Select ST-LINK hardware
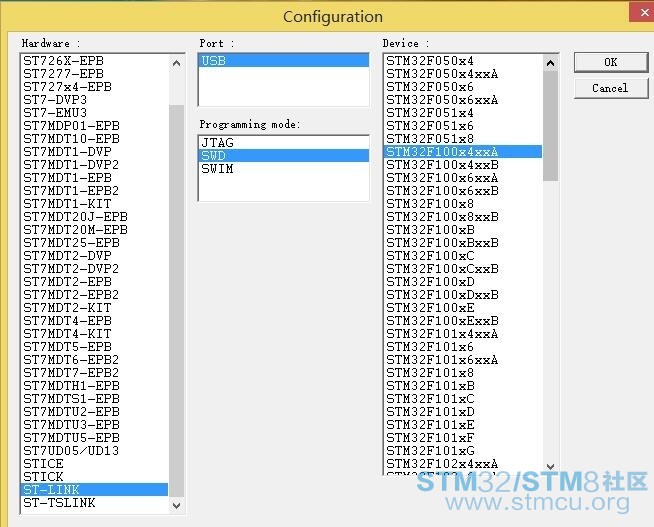Viewport: 654px width, 527px height. [94, 489]
